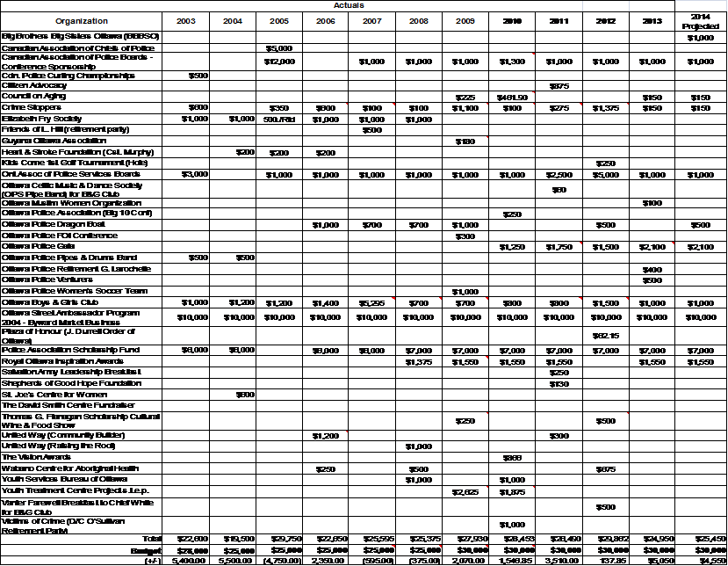Select the (+/-) row label
Image resolution: width=728 pixels, height=566 pixels.
[x=154, y=561]
